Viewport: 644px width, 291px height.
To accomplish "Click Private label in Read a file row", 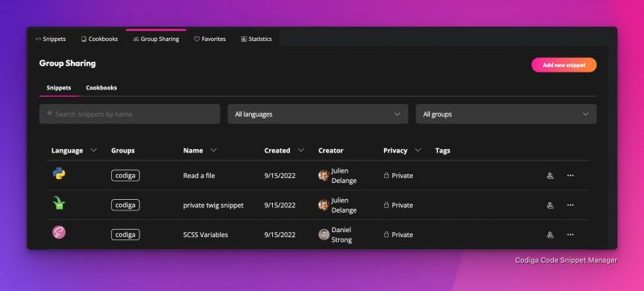I will click(x=402, y=176).
